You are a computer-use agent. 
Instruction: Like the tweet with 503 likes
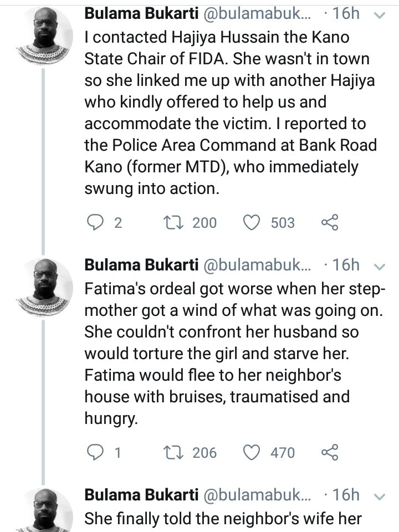coord(253,223)
